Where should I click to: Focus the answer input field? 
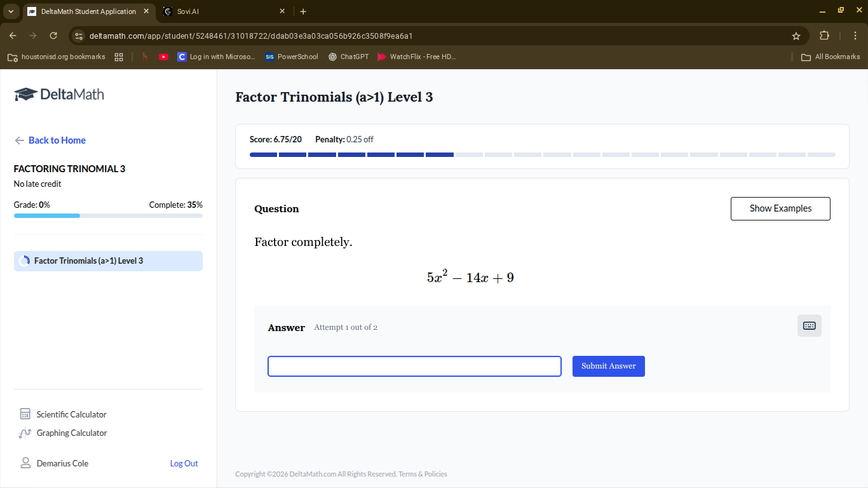[x=414, y=366]
